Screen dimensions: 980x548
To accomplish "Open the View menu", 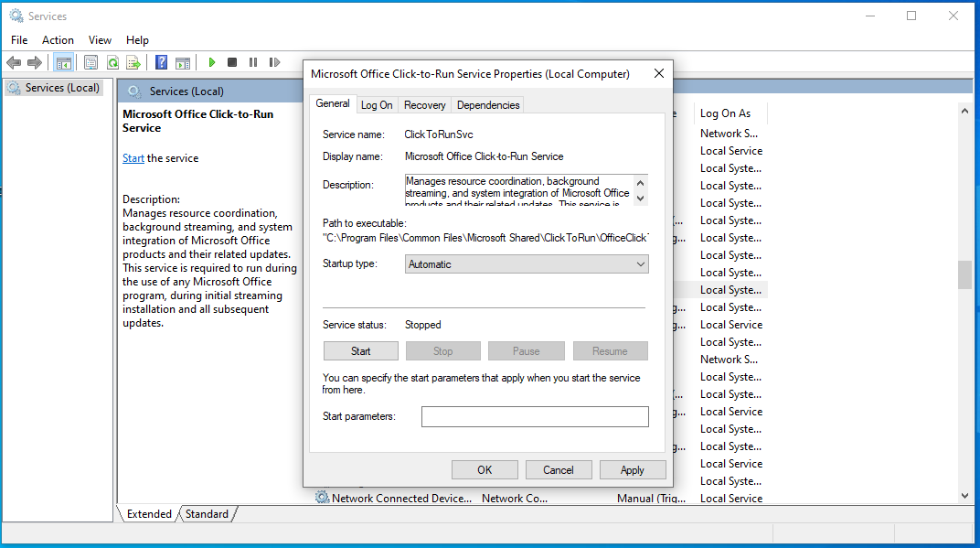I will click(x=100, y=40).
